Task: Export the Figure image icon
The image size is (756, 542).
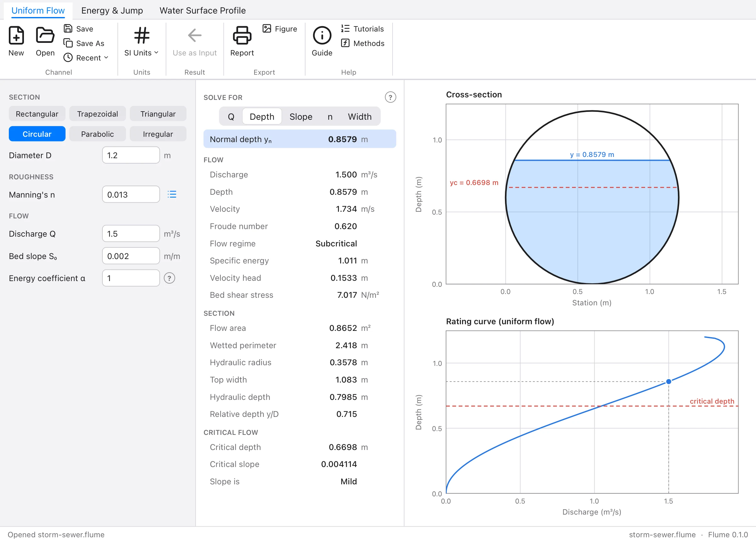Action: click(x=267, y=28)
